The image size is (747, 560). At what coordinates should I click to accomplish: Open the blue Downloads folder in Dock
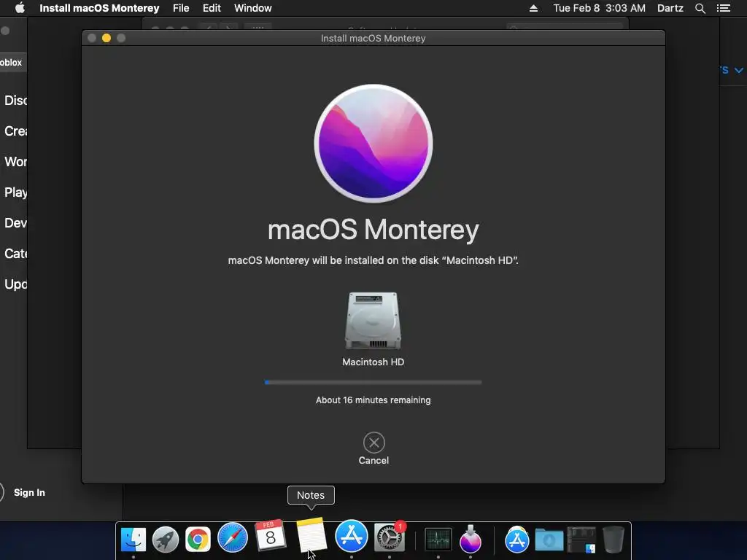point(549,540)
